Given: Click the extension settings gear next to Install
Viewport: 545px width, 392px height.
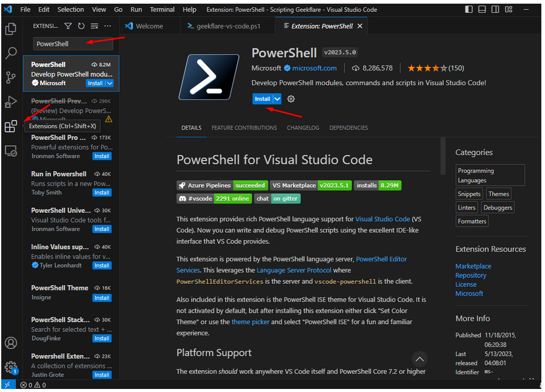Looking at the screenshot, I should coord(291,99).
